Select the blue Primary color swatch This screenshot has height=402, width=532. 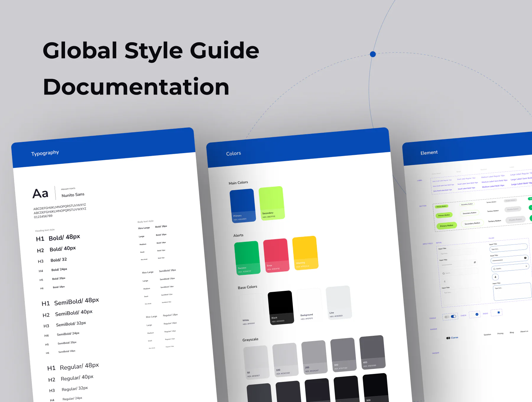click(243, 206)
